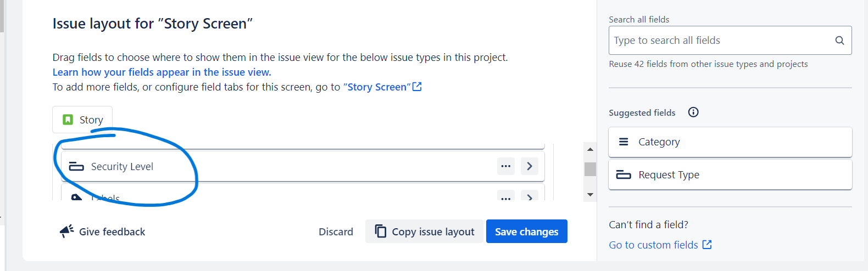The width and height of the screenshot is (868, 271).
Task: Discard the layout changes
Action: click(336, 232)
